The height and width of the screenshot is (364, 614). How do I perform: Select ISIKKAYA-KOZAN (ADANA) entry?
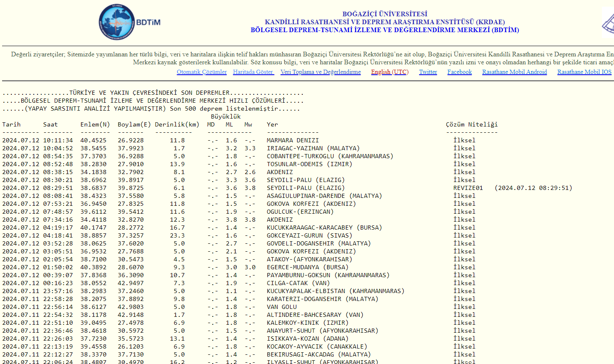point(308,339)
